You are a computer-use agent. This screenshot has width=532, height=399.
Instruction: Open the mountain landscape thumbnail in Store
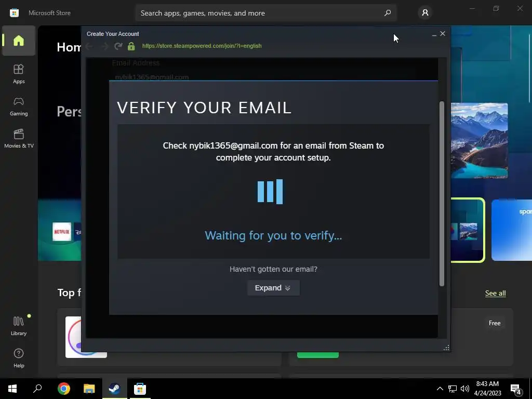pos(479,140)
